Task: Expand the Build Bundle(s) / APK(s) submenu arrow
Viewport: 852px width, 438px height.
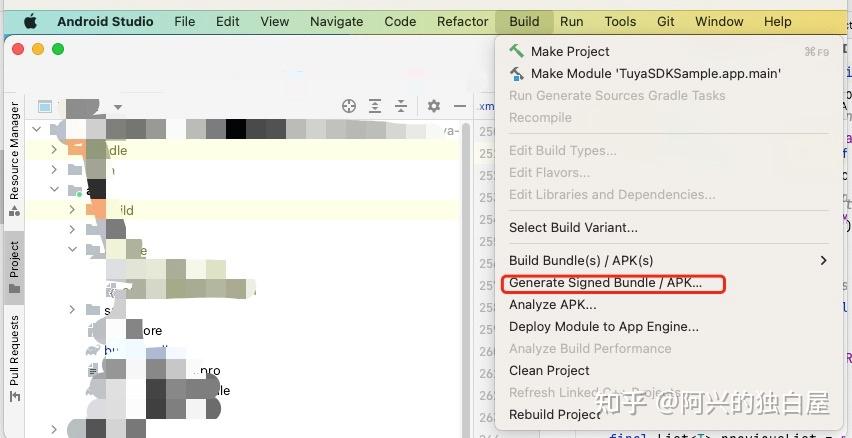Action: pyautogui.click(x=823, y=261)
